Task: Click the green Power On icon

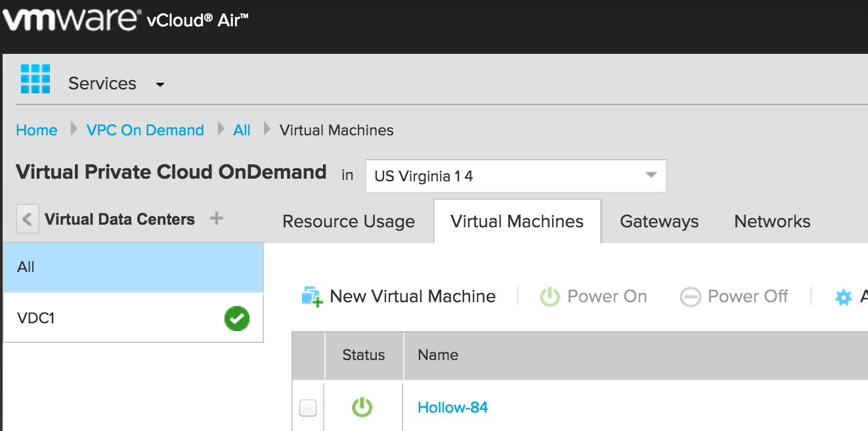Action: pos(550,297)
